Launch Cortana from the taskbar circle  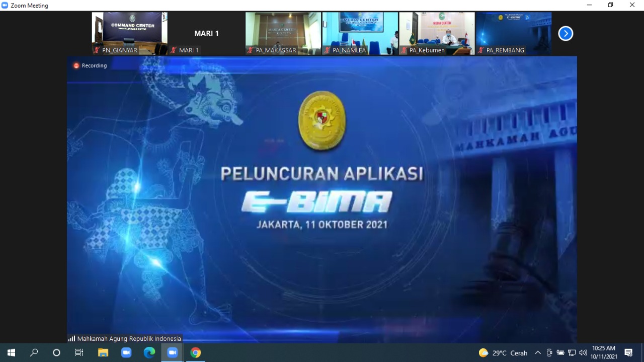(x=56, y=353)
